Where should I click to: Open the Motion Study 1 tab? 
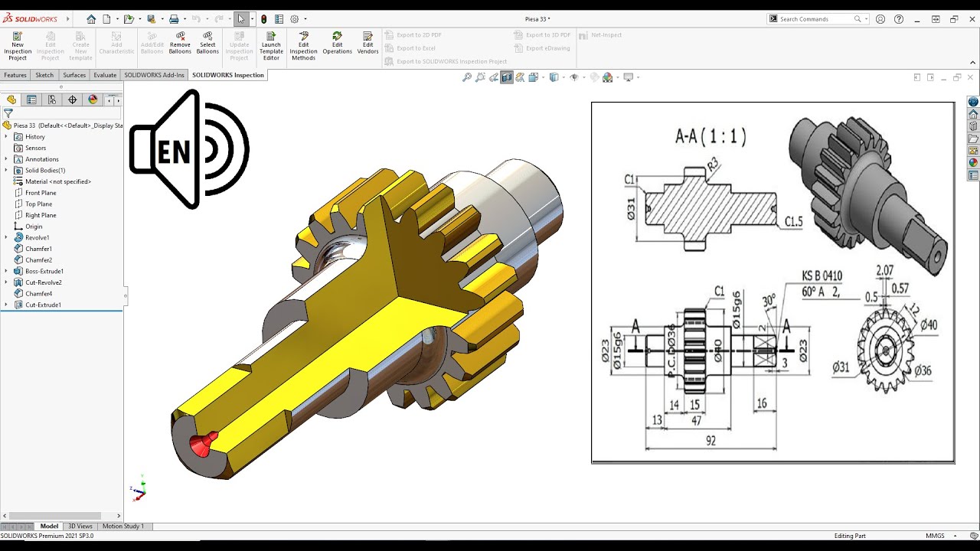click(x=122, y=527)
